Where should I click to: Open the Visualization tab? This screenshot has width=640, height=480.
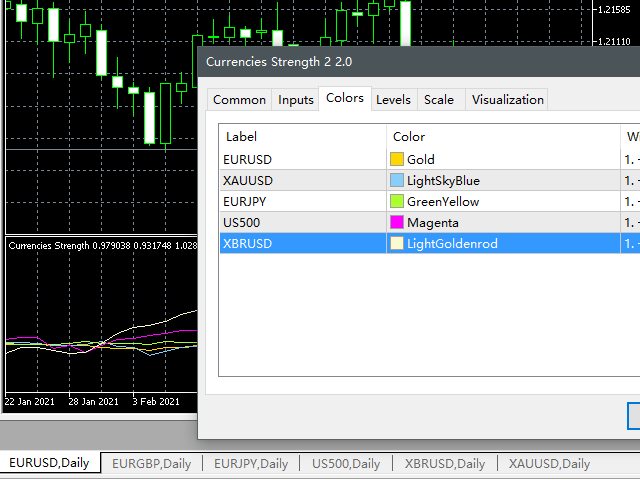click(508, 99)
